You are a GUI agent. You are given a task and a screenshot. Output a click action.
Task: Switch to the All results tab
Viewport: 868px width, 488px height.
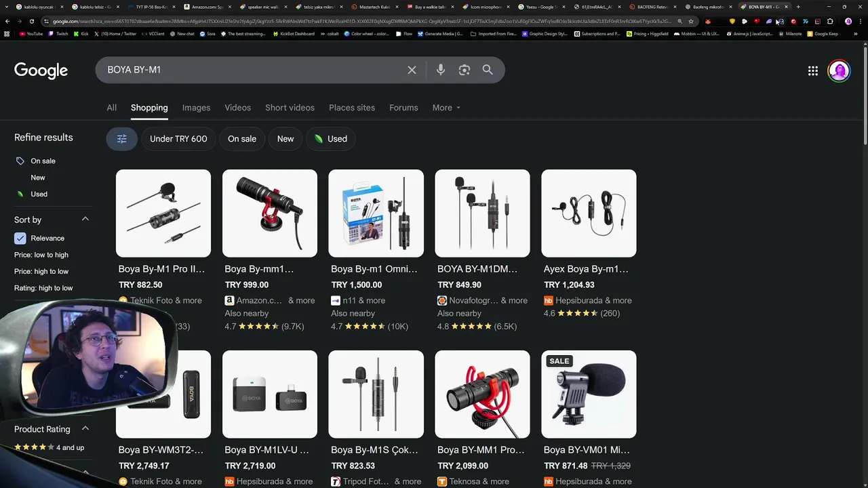point(112,108)
